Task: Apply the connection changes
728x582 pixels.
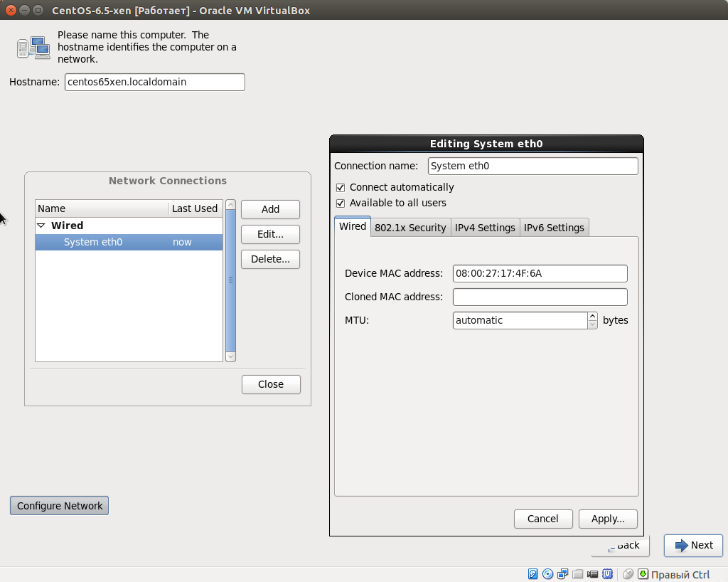Action: (608, 519)
